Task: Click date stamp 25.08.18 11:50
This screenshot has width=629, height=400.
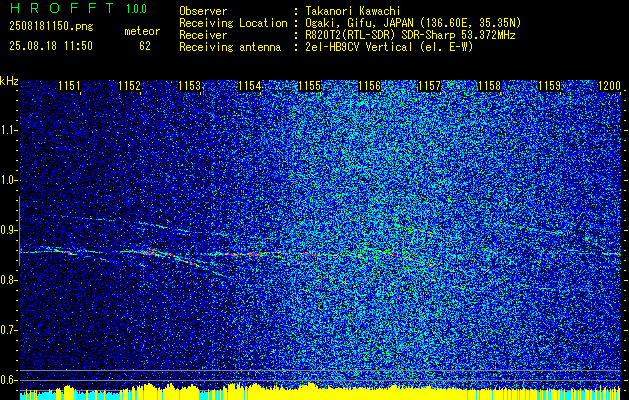Action: (51, 46)
